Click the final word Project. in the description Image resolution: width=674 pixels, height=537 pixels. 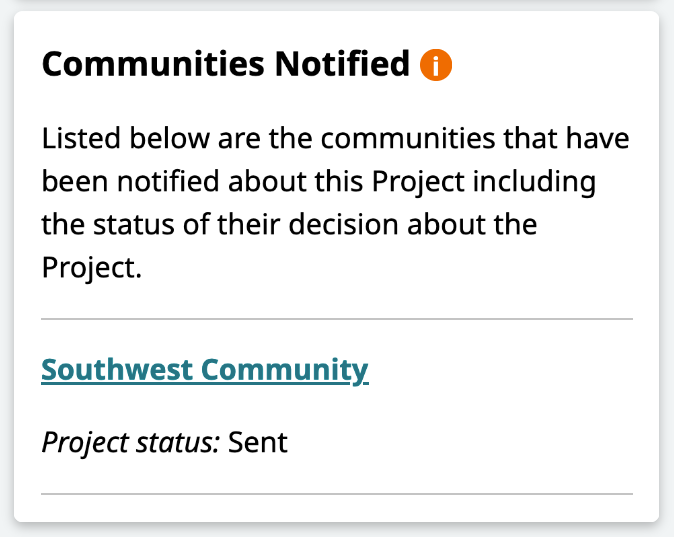(87, 269)
